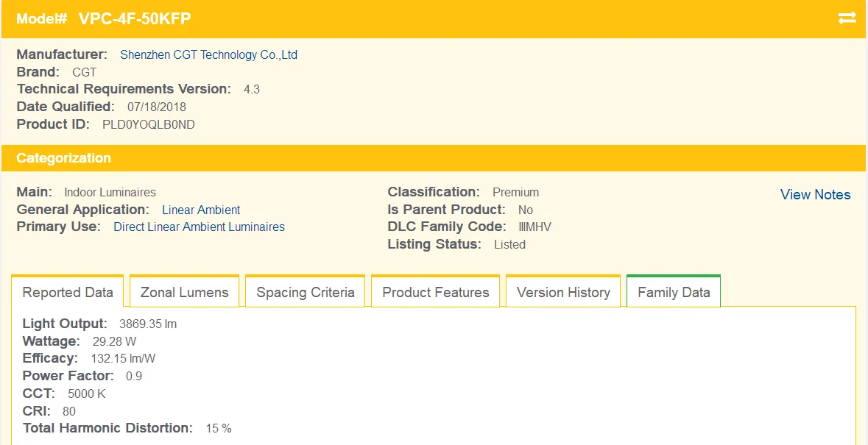This screenshot has height=445, width=868.
Task: Open Direct Linear Ambient Luminaires link
Action: point(199,227)
